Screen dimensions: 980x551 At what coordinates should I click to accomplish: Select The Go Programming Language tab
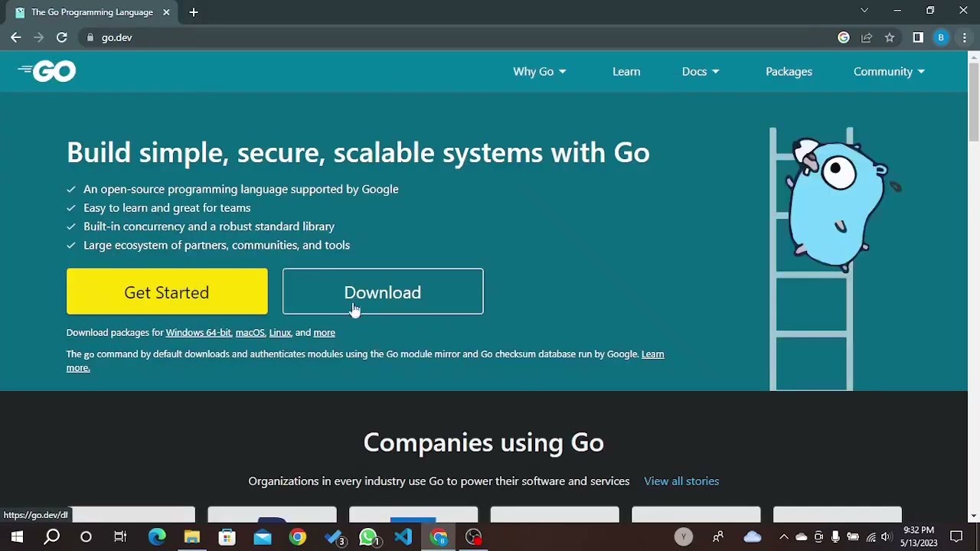click(x=91, y=12)
